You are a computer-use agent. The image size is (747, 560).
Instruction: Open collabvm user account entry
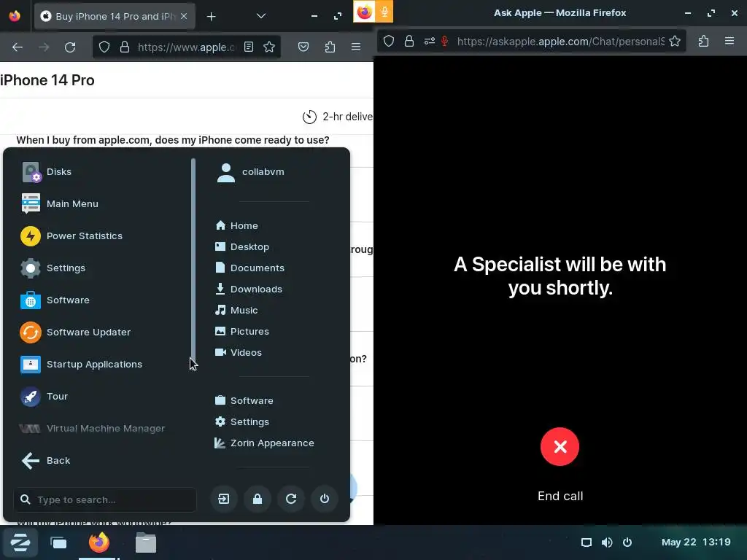251,172
